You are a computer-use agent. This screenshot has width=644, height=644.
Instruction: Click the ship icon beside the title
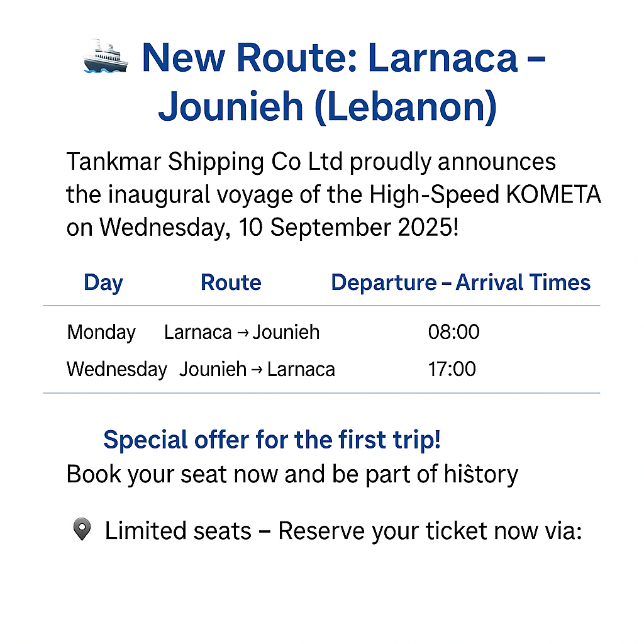pos(105,56)
